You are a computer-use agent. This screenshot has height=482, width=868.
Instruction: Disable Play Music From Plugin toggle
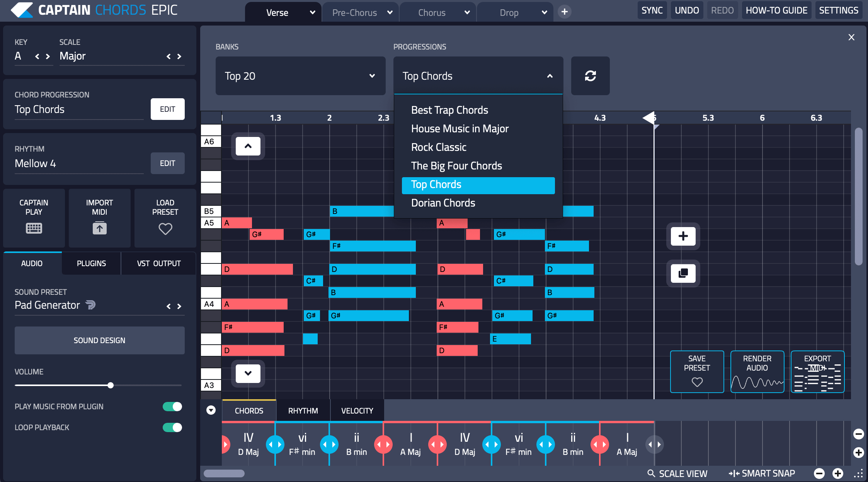point(172,407)
